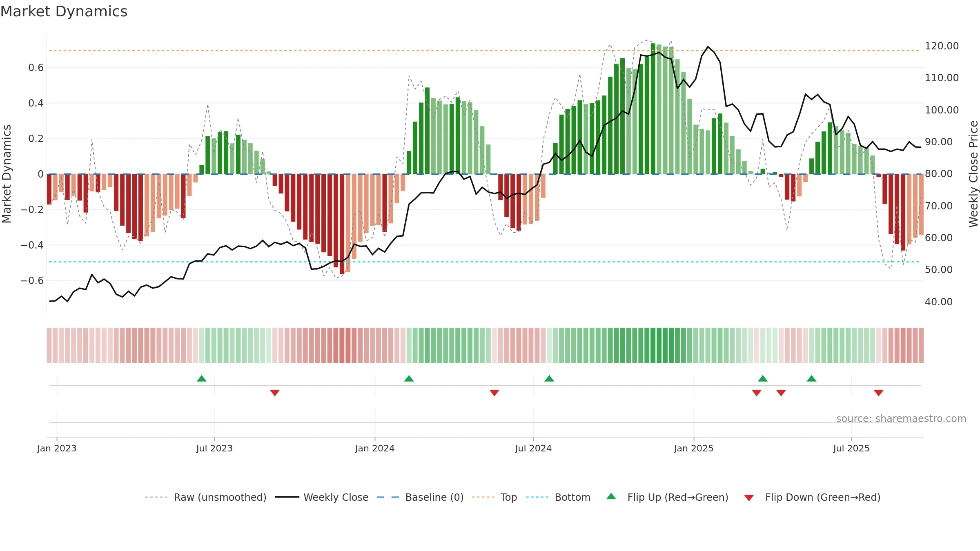Viewport: 980px width, 551px height.
Task: Click the 60.00 price axis label
Action: coord(939,238)
